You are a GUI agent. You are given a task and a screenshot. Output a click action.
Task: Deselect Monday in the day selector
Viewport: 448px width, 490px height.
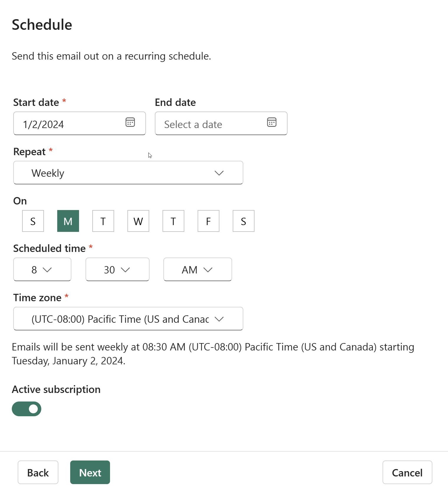point(68,221)
